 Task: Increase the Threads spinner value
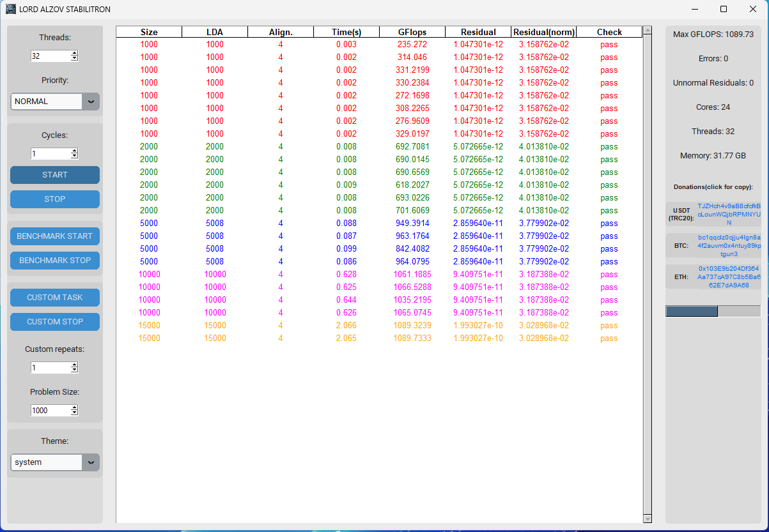(x=75, y=54)
